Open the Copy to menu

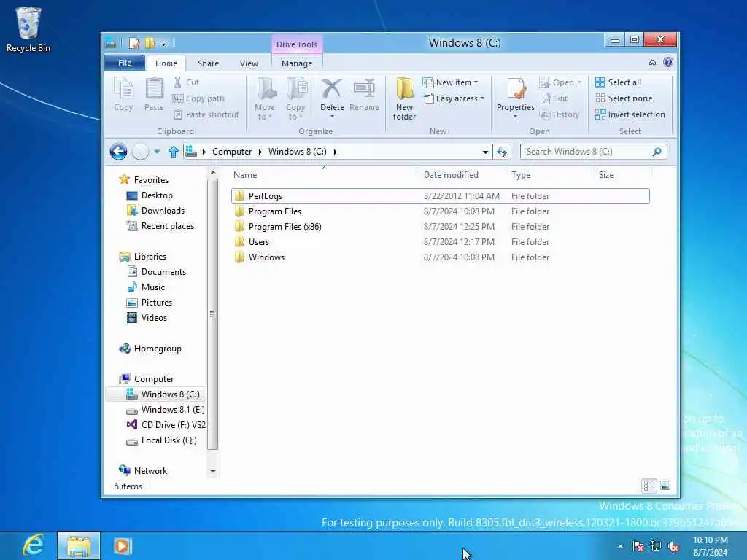click(x=295, y=99)
